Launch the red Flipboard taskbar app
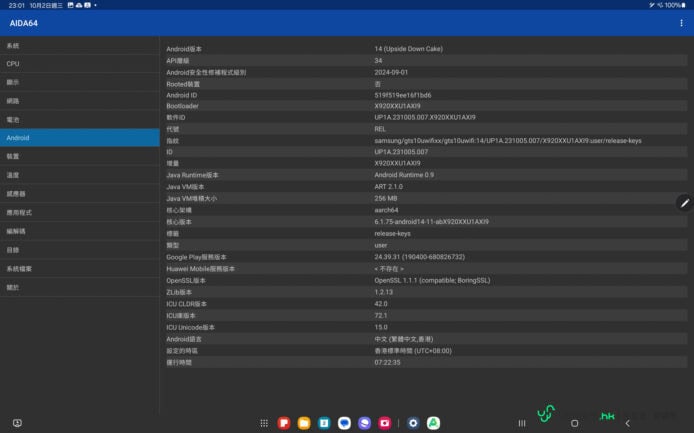This screenshot has height=433, width=694. point(284,423)
